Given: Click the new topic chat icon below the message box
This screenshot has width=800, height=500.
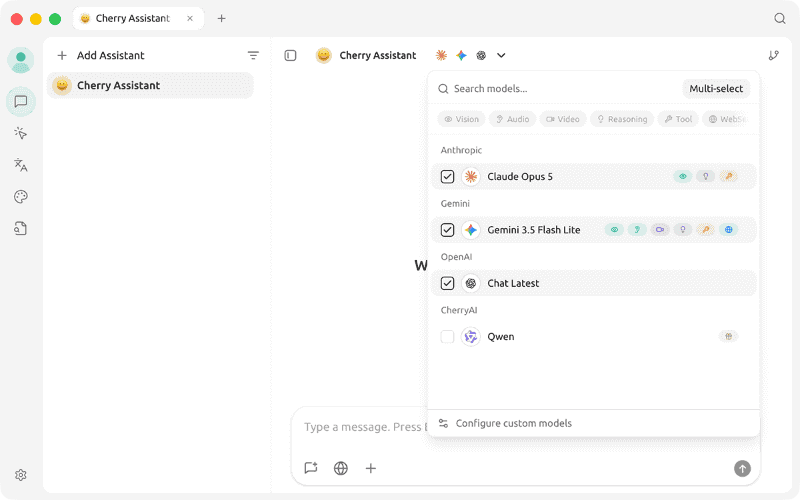Looking at the screenshot, I should (x=311, y=468).
